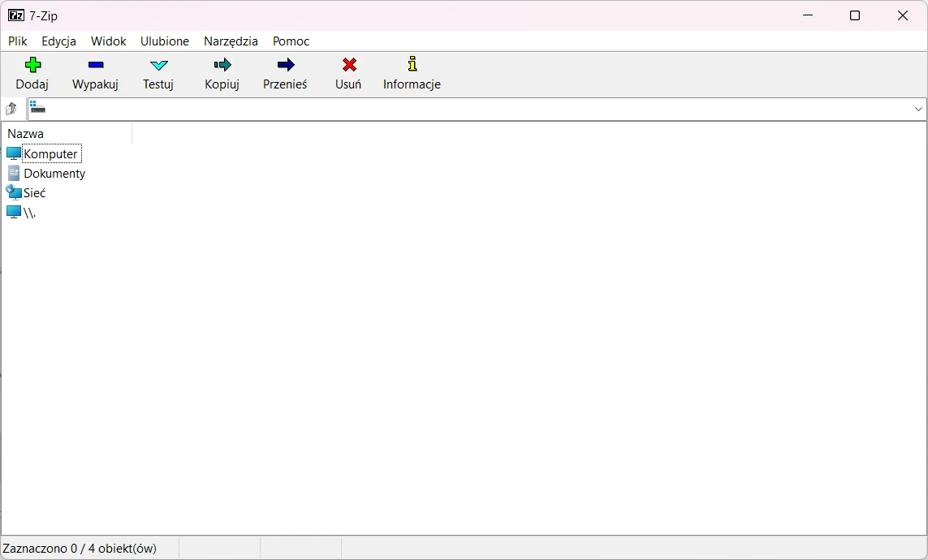Sort by the Nazwa column header
Image resolution: width=928 pixels, height=560 pixels.
67,134
